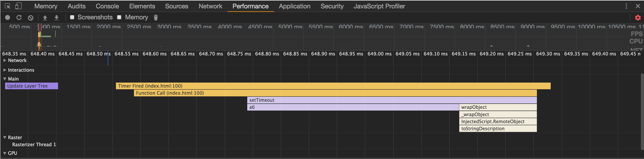Screen dimensions: 644x159
Task: Click the 5000 ms overview marker
Action: [x=290, y=27]
